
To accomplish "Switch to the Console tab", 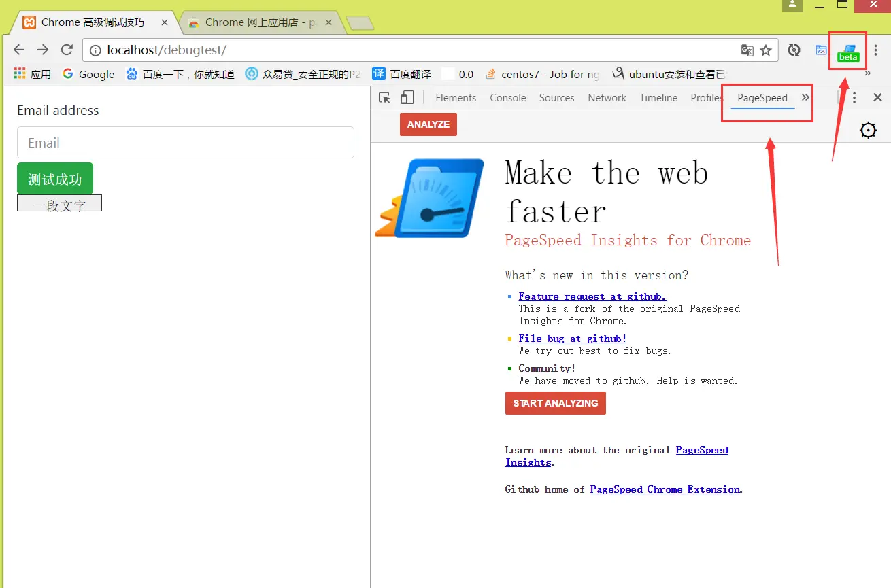I will 508,98.
